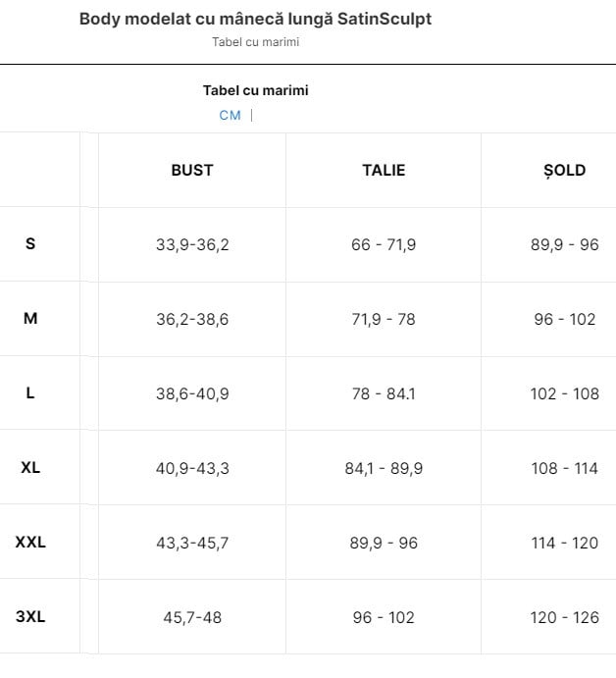Select the XXL size row label
The image size is (616, 678).
click(30, 543)
